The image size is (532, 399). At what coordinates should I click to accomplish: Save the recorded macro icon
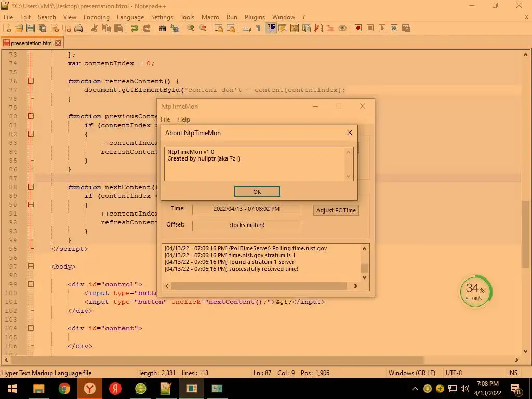coord(406,28)
